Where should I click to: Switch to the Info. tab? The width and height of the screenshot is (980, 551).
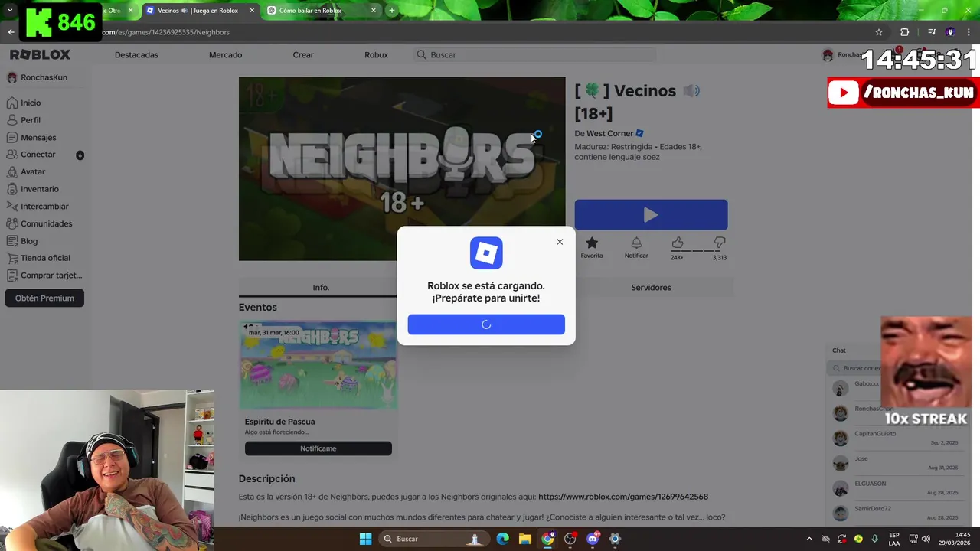tap(321, 288)
